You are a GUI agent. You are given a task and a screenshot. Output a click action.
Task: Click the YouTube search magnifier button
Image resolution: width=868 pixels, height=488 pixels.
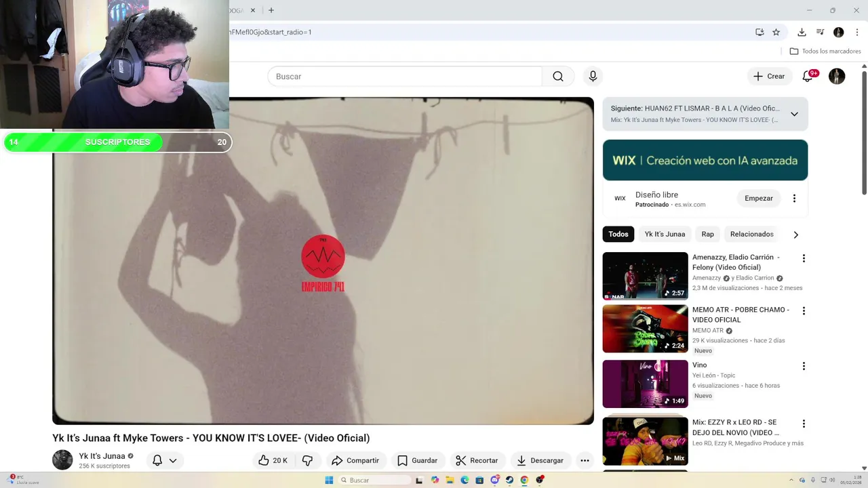(x=558, y=77)
